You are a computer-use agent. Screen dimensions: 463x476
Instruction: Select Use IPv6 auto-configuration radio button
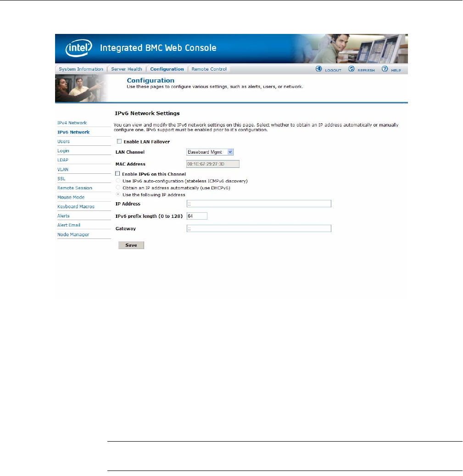tap(118, 181)
